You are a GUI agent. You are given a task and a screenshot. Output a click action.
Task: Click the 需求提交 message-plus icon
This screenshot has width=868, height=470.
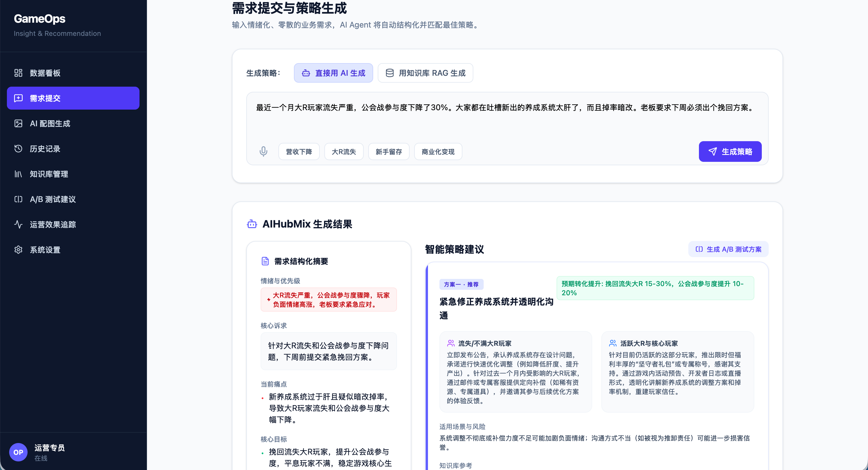18,98
